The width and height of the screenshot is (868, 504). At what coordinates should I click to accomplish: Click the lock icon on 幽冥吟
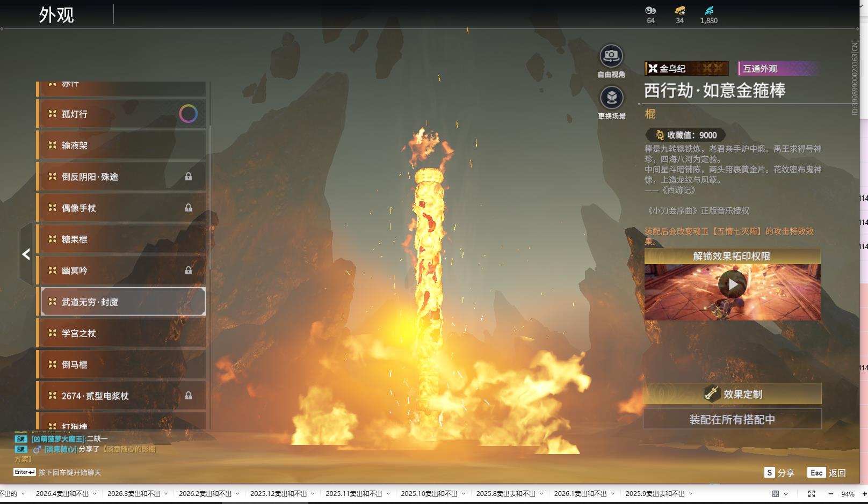tap(189, 271)
